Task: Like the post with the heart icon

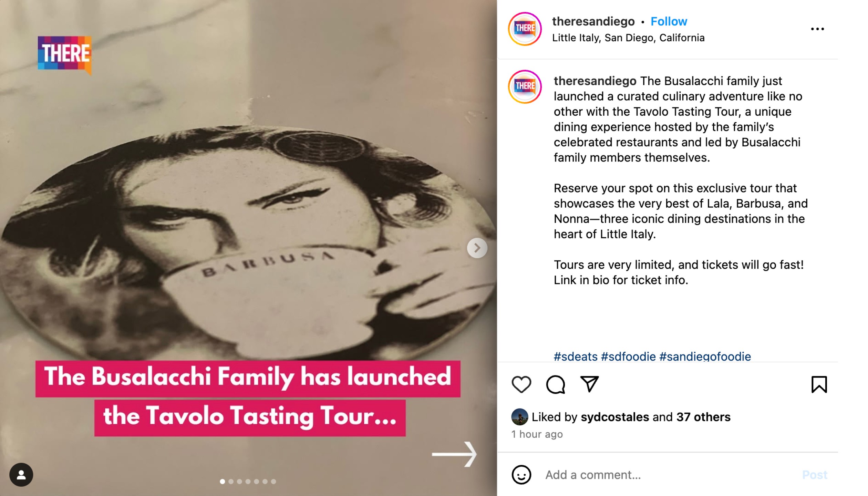Action: pos(521,384)
